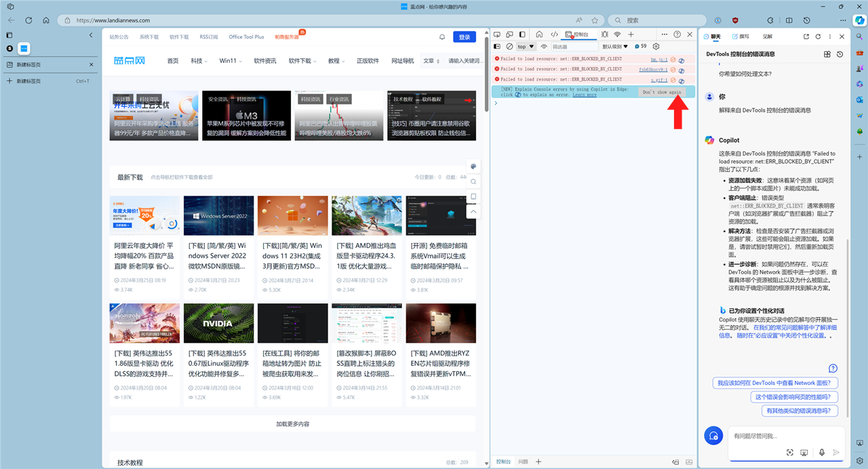Clear the console output
Viewport: 868px width, 469px height.
point(509,47)
